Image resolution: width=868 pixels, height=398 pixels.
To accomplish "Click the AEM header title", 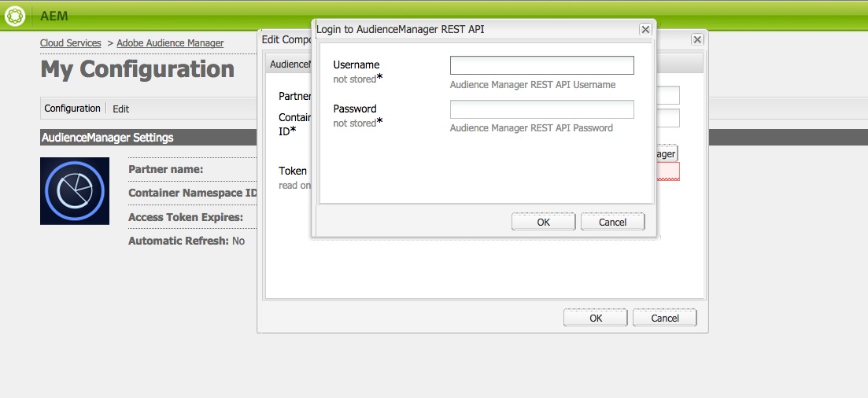I will coord(54,16).
